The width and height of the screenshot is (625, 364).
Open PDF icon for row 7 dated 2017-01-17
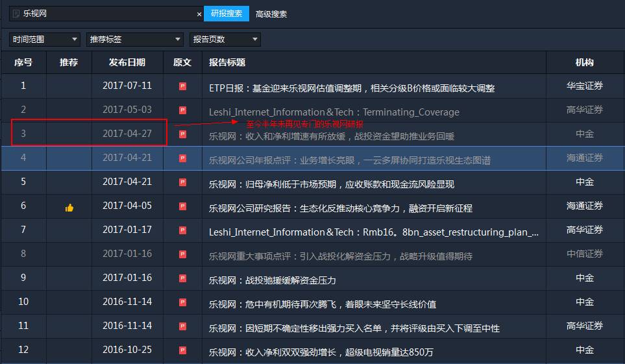click(182, 230)
